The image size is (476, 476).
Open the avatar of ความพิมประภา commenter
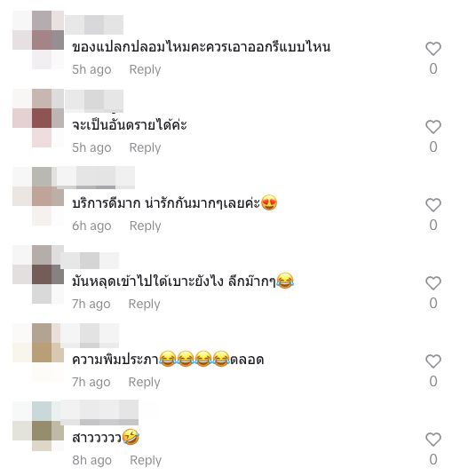(x=38, y=353)
